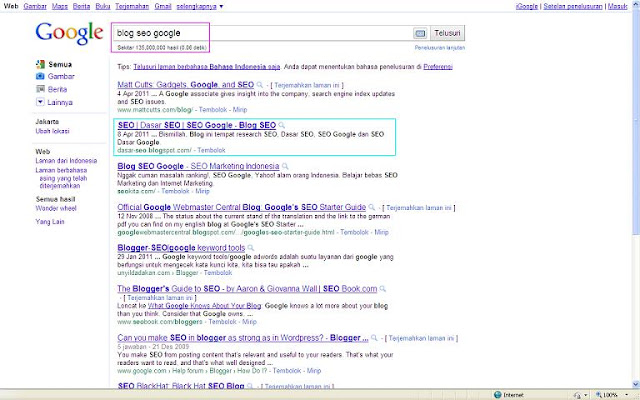Viewport: 640px width, 400px height.
Task: Click Yang Lain in sidebar
Action: click(x=50, y=222)
